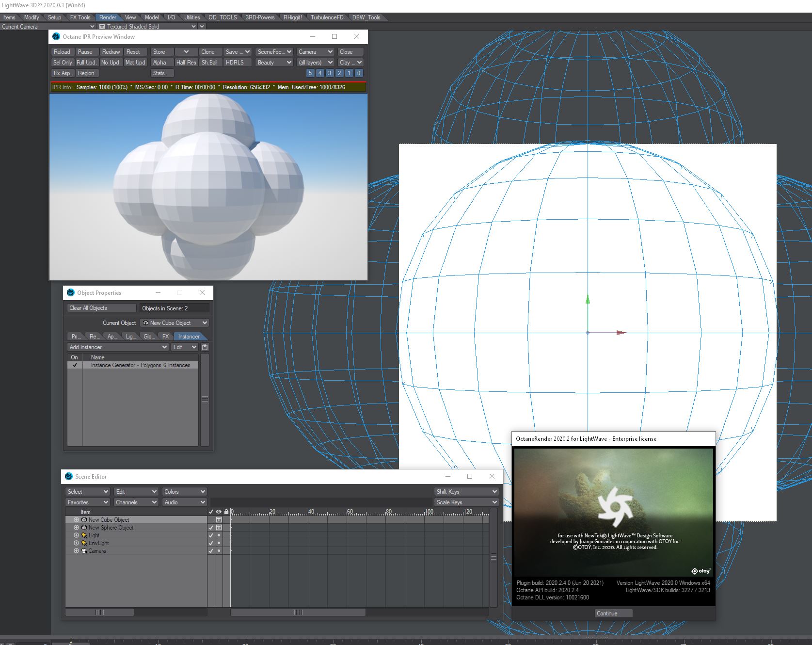Viewport: 812px width, 645px height.
Task: Switch to the Instancer tab in Object Properties
Action: pyautogui.click(x=189, y=337)
